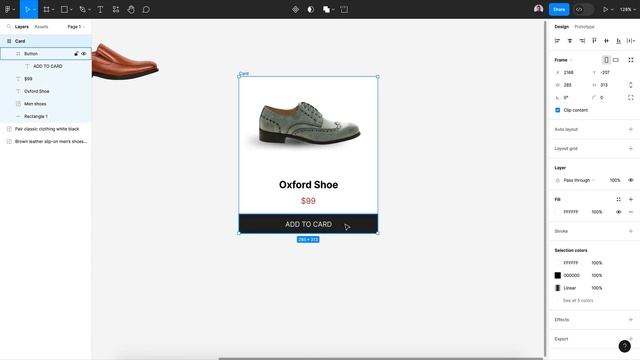The height and width of the screenshot is (360, 640).
Task: Add an Effect
Action: (631, 319)
